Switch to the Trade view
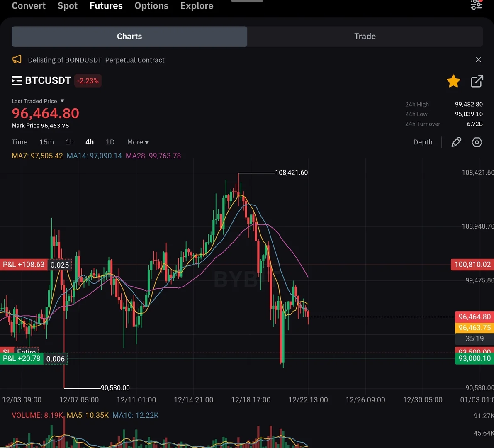Screen dimensions: 494x448 tap(365, 37)
